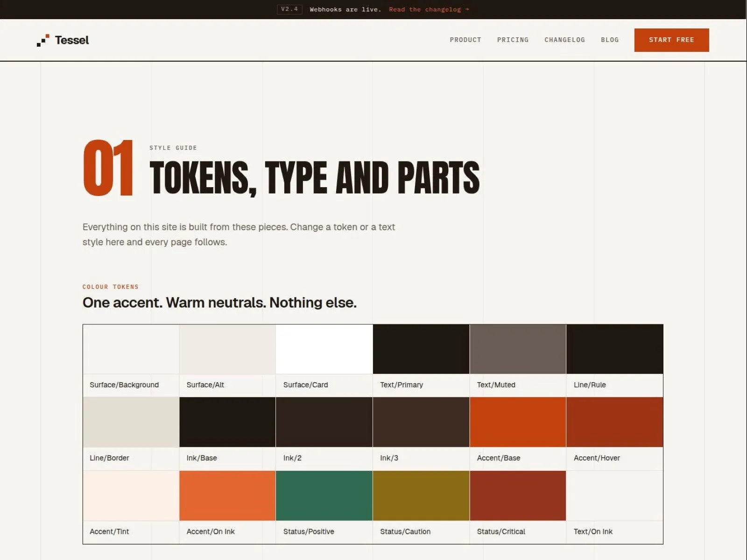Viewport: 747px width, 560px height.
Task: Click the Text/On Ink label
Action: click(x=593, y=532)
